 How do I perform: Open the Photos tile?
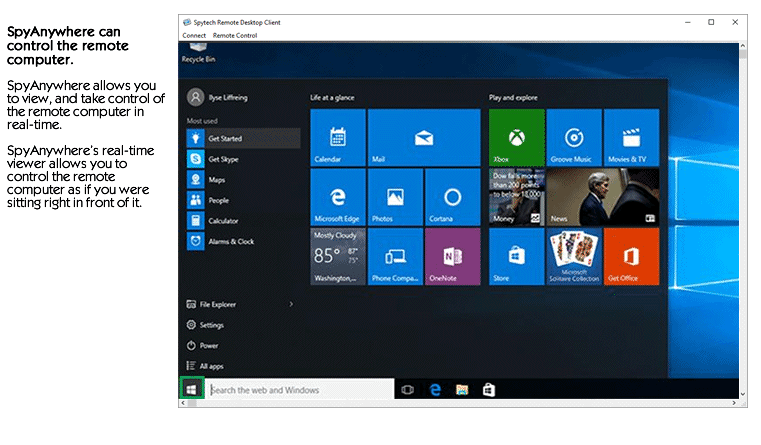coord(395,197)
